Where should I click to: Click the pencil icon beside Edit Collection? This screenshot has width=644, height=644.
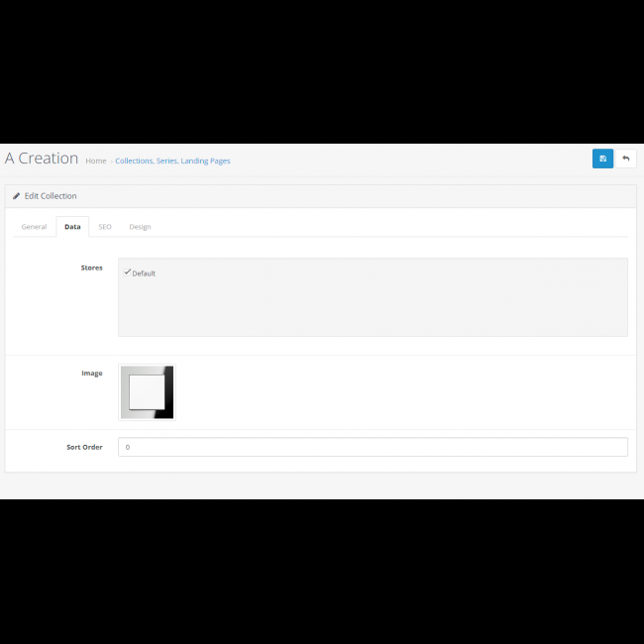(x=16, y=196)
